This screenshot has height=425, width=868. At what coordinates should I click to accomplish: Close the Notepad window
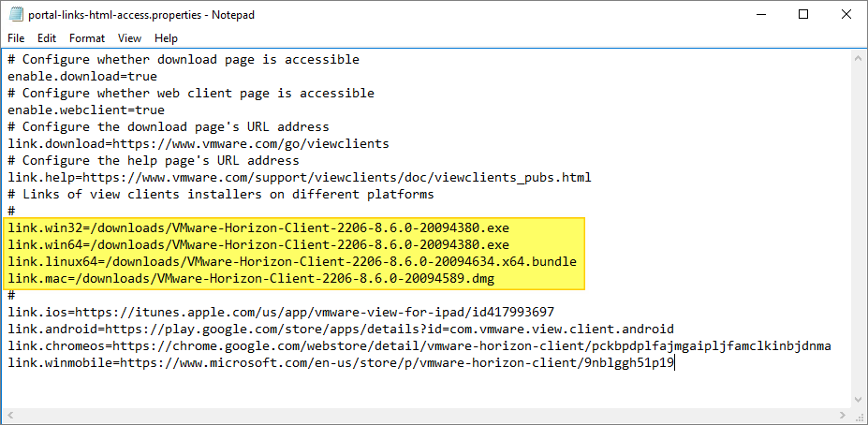[846, 15]
